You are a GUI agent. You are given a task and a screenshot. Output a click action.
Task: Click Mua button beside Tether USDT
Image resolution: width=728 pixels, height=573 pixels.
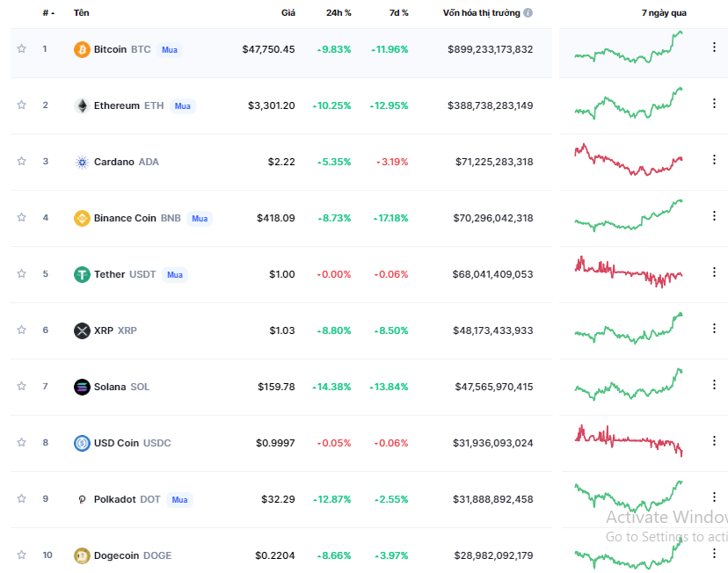coord(175,275)
